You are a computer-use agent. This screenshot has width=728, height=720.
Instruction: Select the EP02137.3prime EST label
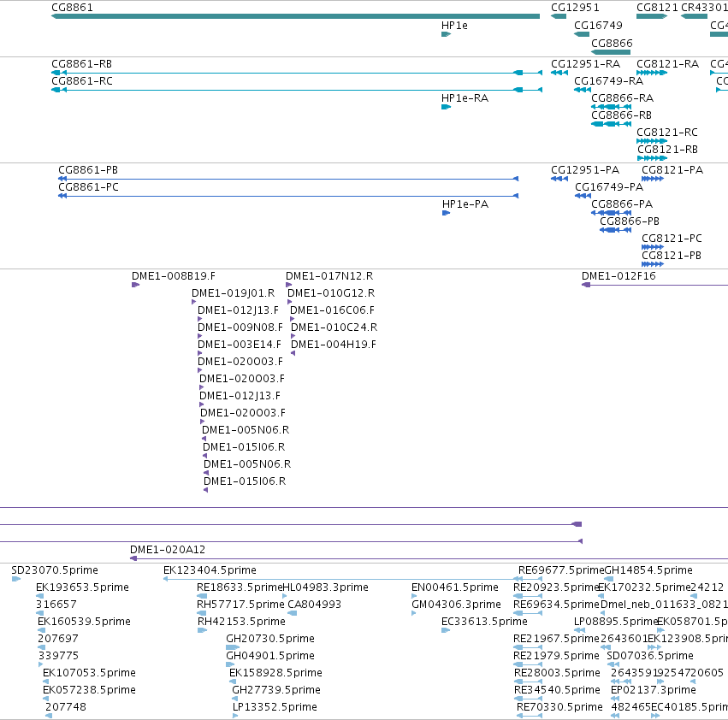click(x=654, y=689)
